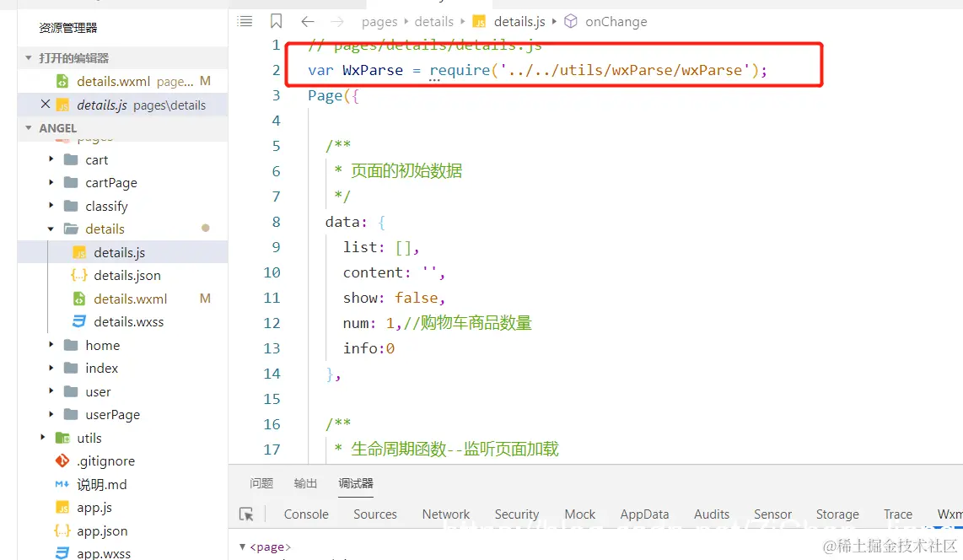Click the userPage folder icon

coord(71,414)
